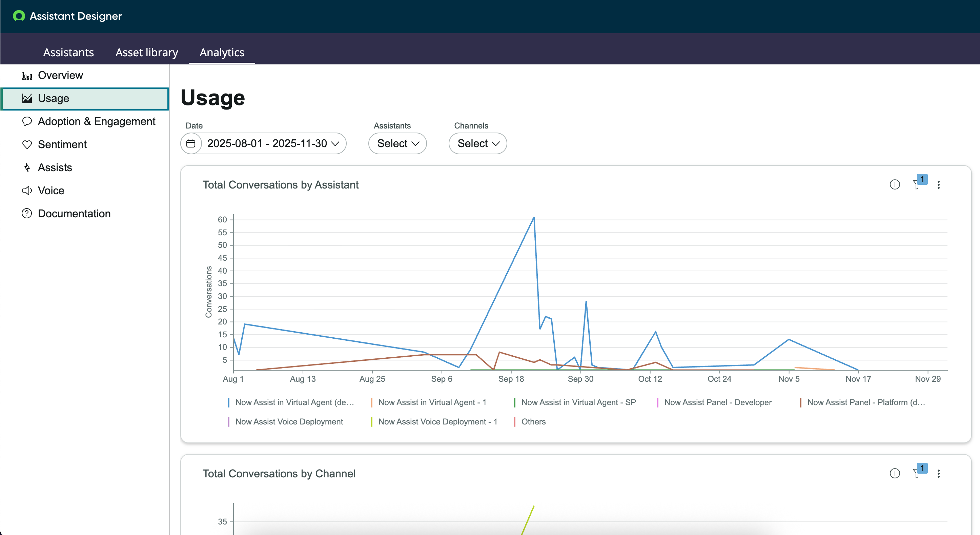Click the Oct 12 x-axis label
This screenshot has height=535, width=980.
coord(650,379)
